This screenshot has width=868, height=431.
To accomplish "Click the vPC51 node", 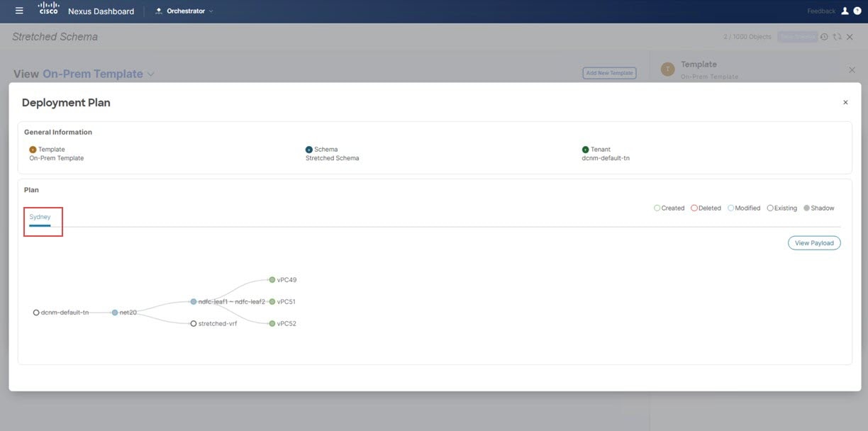I will 272,301.
